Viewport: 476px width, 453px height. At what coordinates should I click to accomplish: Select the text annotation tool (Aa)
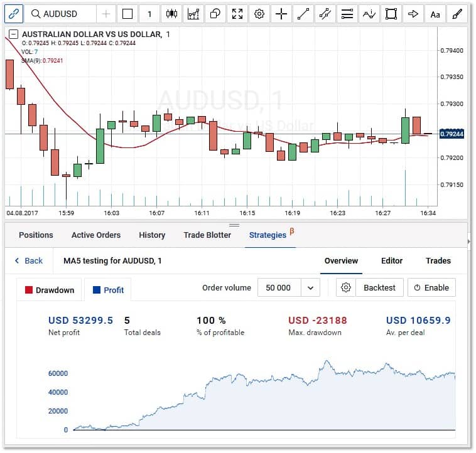[434, 14]
